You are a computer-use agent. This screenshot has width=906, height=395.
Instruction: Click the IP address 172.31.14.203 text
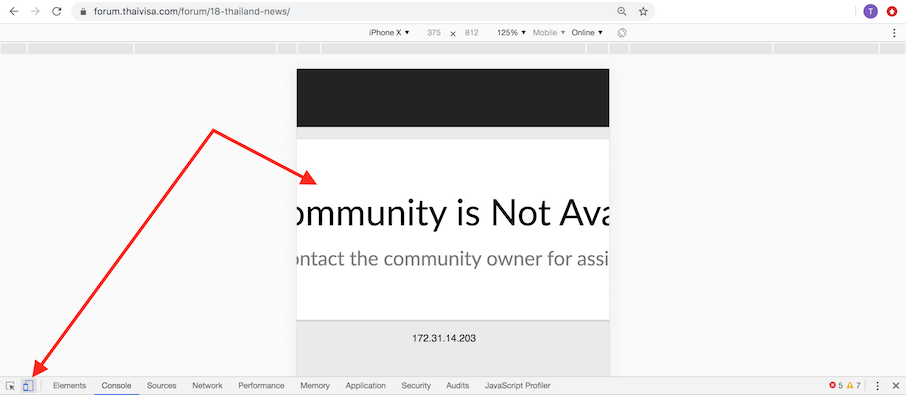point(444,338)
